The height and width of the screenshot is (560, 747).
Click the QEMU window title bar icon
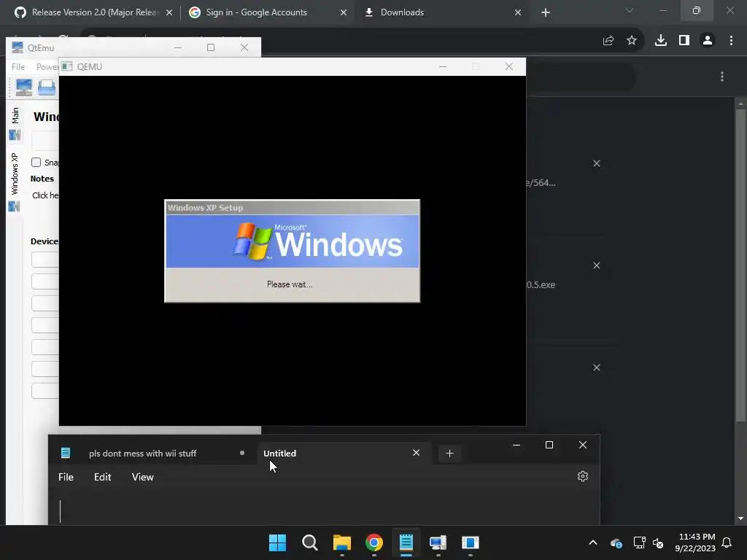click(67, 66)
